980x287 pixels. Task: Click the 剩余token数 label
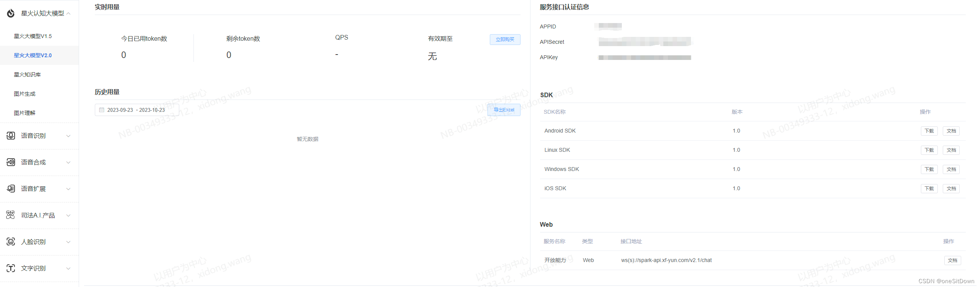pos(243,39)
